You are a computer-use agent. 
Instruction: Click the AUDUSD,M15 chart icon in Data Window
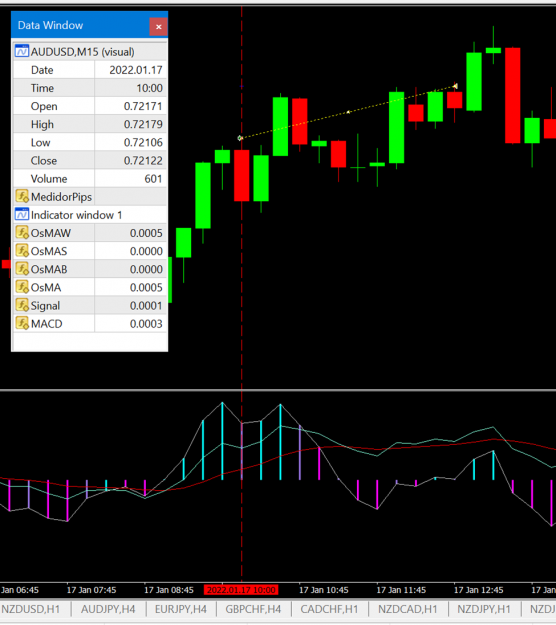[22, 52]
